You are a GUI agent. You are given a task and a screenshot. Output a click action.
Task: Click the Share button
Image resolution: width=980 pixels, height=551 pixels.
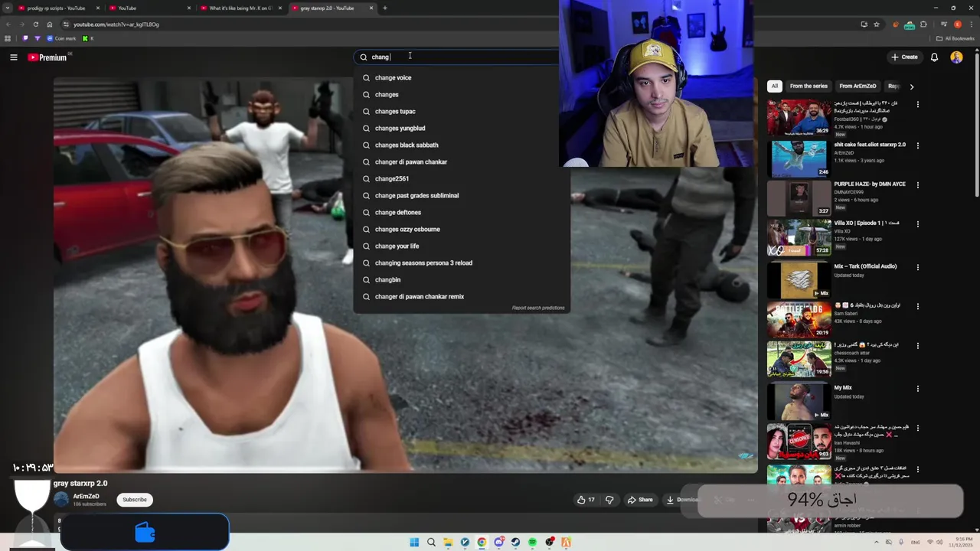(x=640, y=500)
